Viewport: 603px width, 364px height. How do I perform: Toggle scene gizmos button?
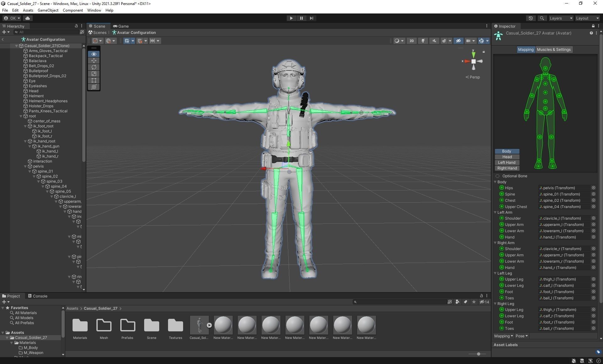tap(481, 41)
